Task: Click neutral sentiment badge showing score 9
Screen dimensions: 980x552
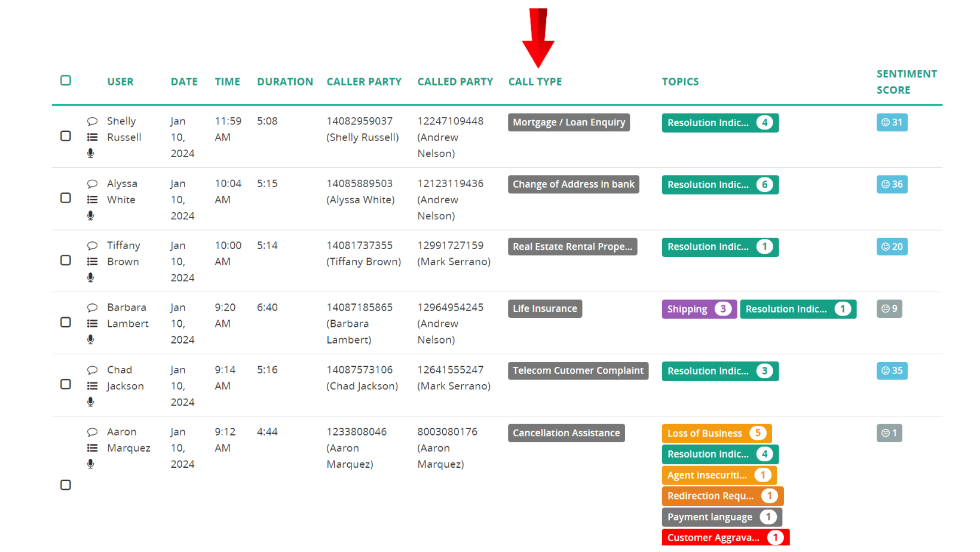Action: 889,309
